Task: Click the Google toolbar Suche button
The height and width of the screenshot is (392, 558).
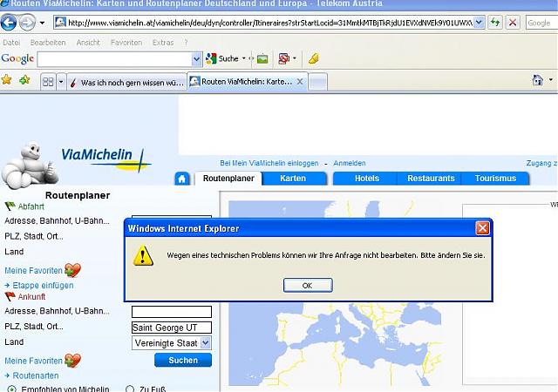Action: click(x=221, y=58)
